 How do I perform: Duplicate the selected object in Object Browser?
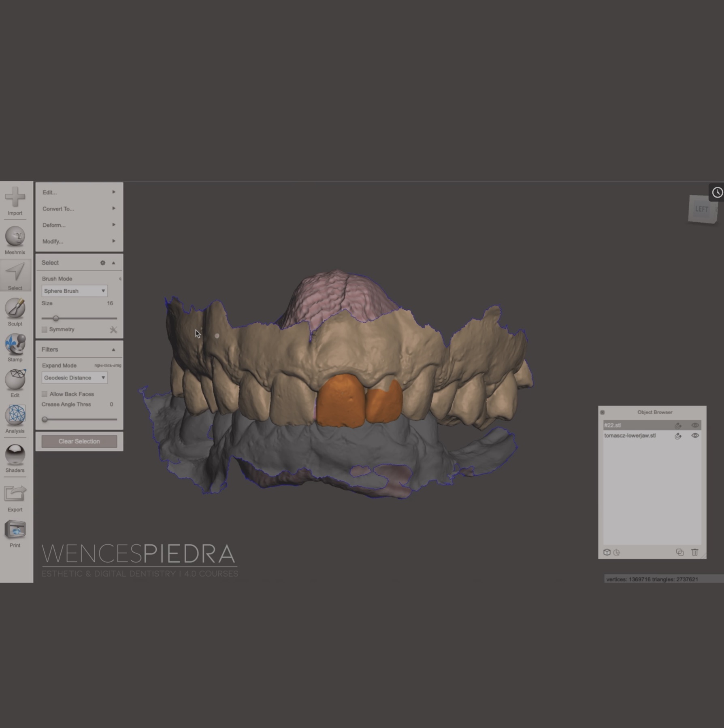680,552
